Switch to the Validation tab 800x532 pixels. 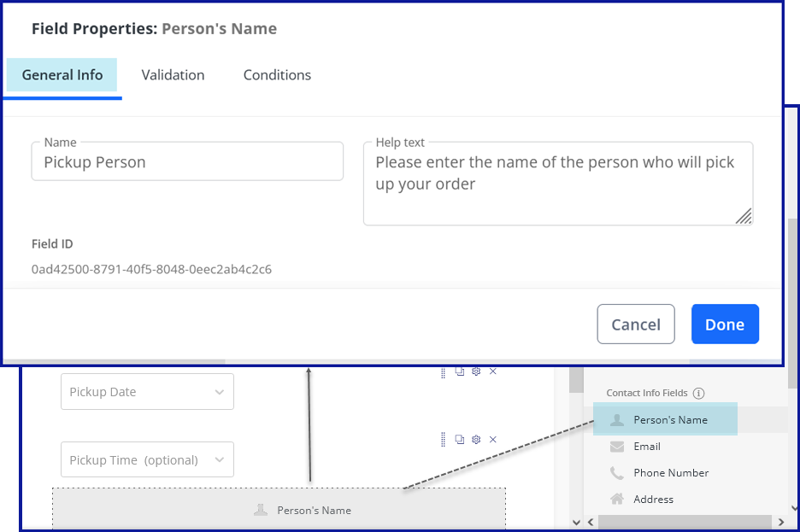pos(173,75)
